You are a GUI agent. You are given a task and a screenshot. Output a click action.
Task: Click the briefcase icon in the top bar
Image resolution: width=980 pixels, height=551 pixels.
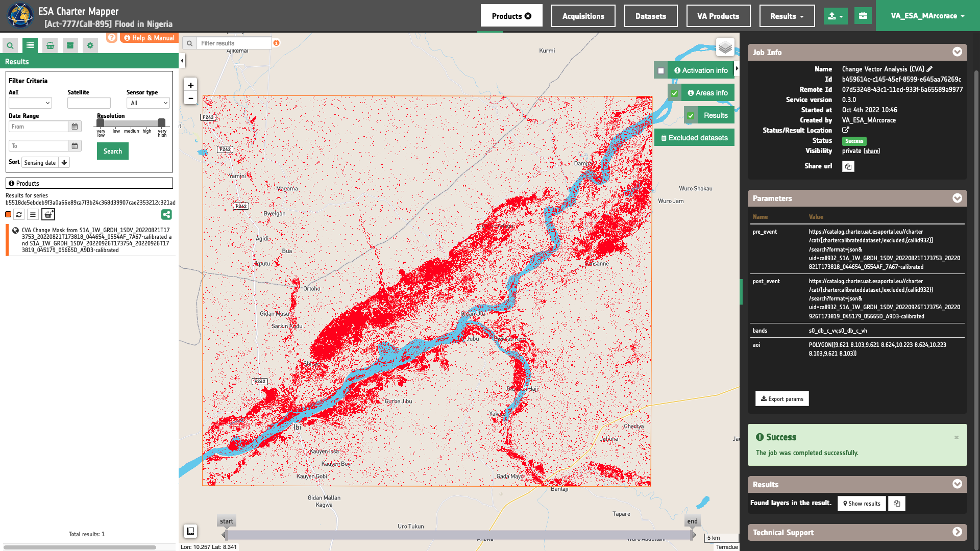[863, 16]
